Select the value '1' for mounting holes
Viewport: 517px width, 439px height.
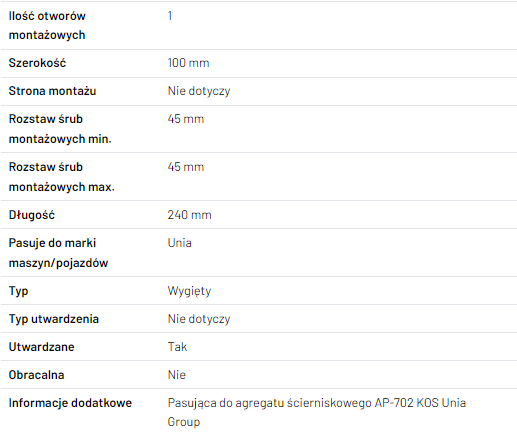tap(170, 16)
